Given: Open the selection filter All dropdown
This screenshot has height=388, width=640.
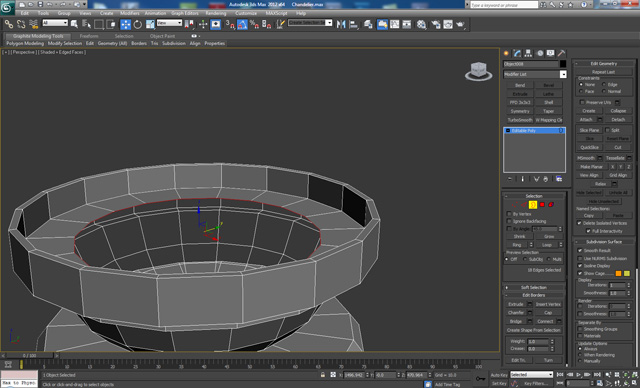Looking at the screenshot, I should point(55,23).
